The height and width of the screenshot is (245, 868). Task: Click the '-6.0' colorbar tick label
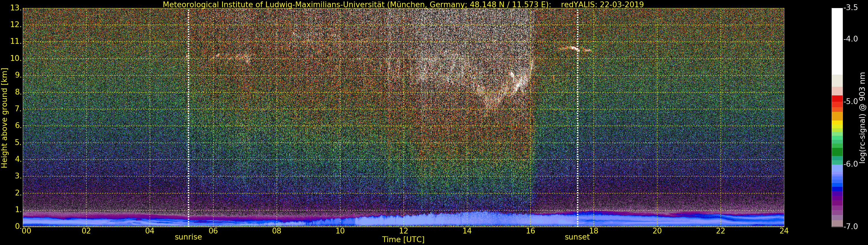click(851, 164)
